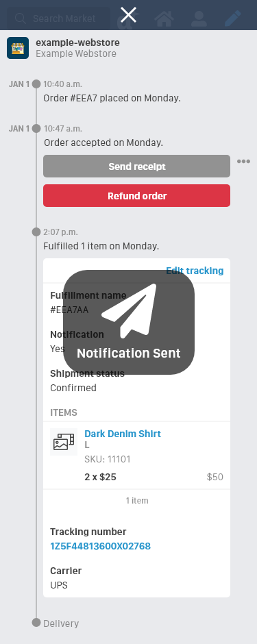This screenshot has height=644, width=257.
Task: Open the three-dot more options menu
Action: 243,162
